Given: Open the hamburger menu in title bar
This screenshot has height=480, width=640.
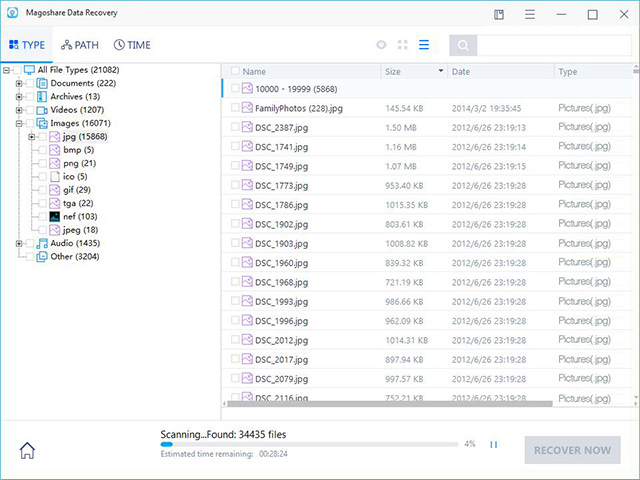Looking at the screenshot, I should click(x=530, y=15).
